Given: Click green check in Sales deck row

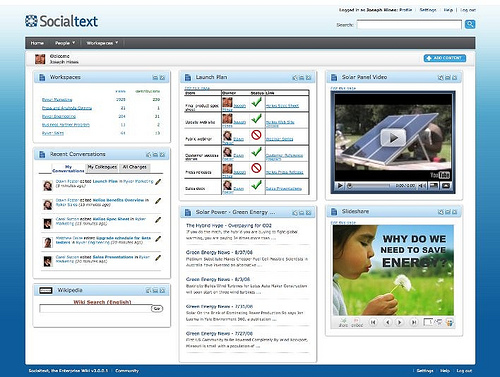Looking at the screenshot, I should (x=256, y=185).
